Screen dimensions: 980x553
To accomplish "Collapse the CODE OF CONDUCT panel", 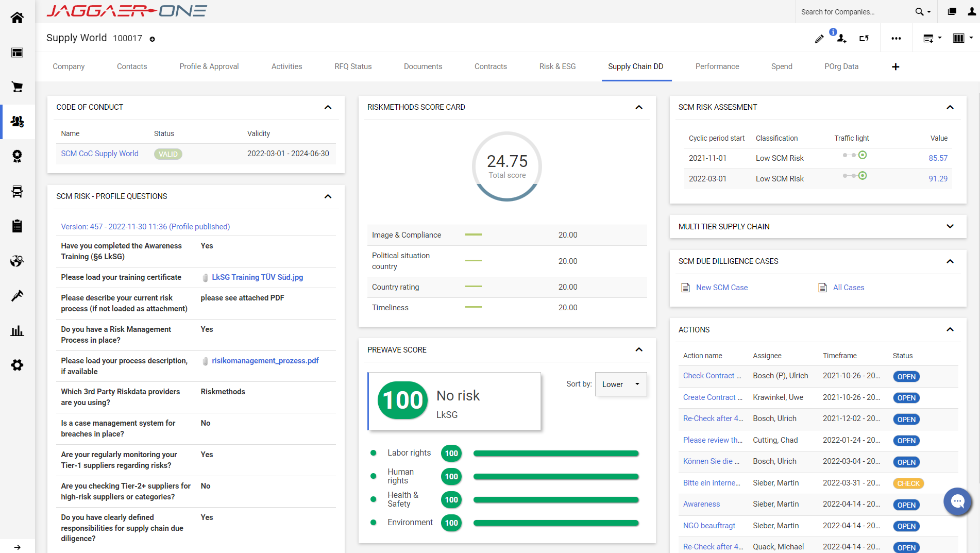I will [328, 107].
